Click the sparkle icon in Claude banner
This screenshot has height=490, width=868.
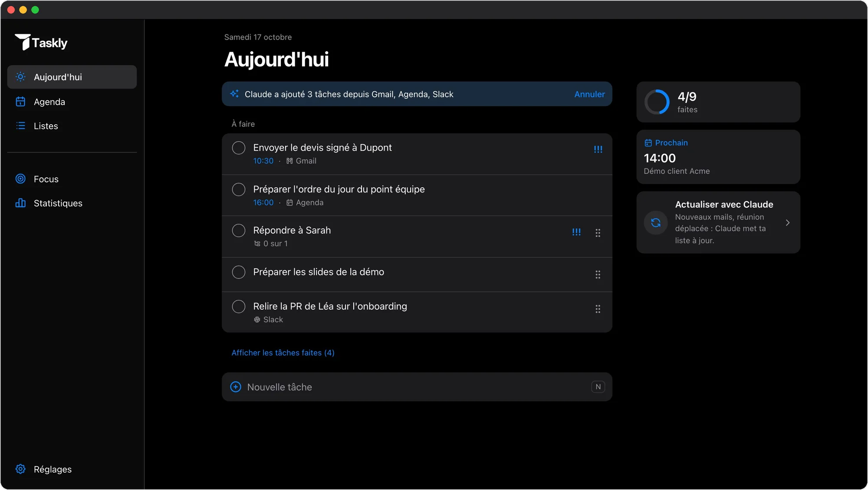click(235, 94)
